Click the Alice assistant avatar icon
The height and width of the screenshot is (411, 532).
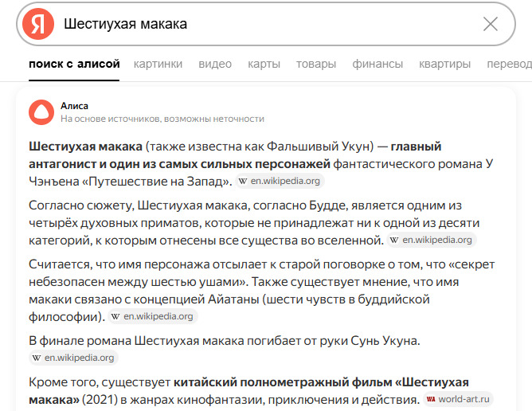click(40, 112)
